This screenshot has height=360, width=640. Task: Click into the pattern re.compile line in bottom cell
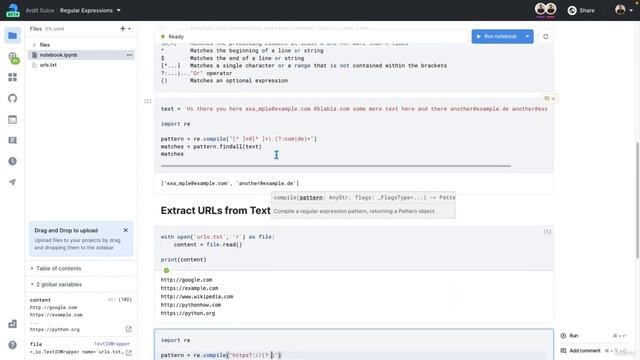click(221, 355)
